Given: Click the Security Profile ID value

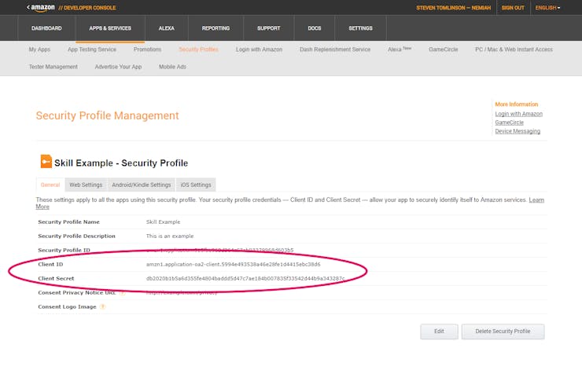Looking at the screenshot, I should point(219,251).
